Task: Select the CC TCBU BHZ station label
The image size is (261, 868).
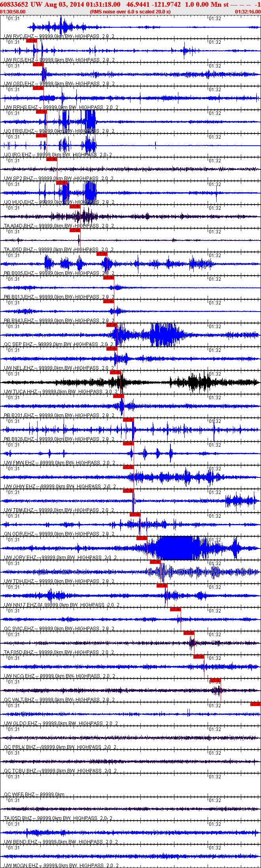Action: tap(61, 771)
